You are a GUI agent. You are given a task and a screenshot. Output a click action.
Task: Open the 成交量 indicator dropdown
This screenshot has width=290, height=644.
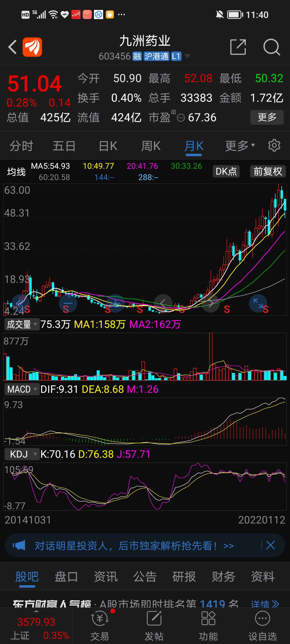click(22, 324)
